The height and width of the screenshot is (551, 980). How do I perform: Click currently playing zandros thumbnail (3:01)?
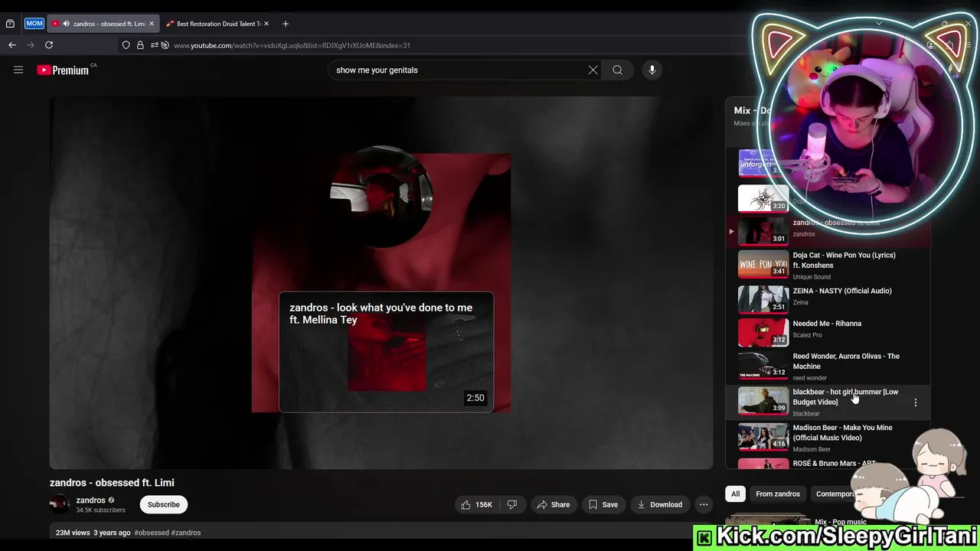coord(763,231)
